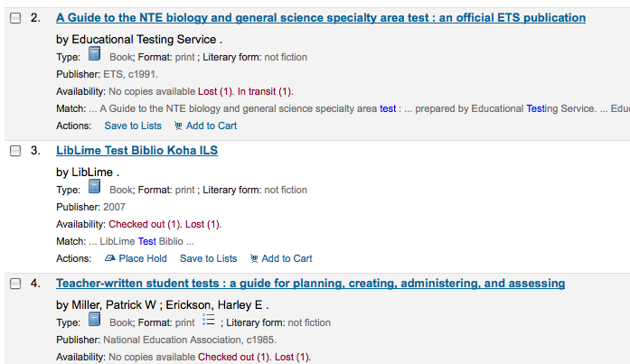Click the Place Hold icon for LibLime record
The height and width of the screenshot is (364, 630).
point(110,258)
